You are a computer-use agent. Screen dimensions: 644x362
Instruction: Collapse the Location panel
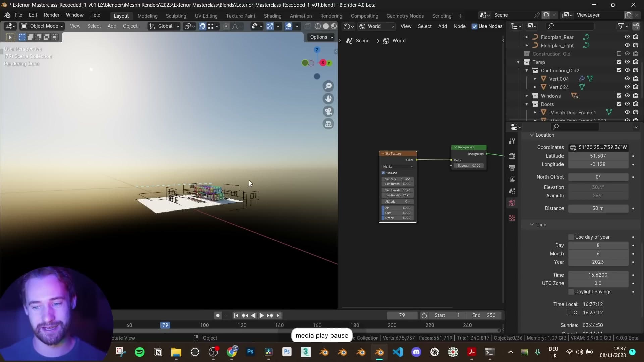pyautogui.click(x=532, y=135)
